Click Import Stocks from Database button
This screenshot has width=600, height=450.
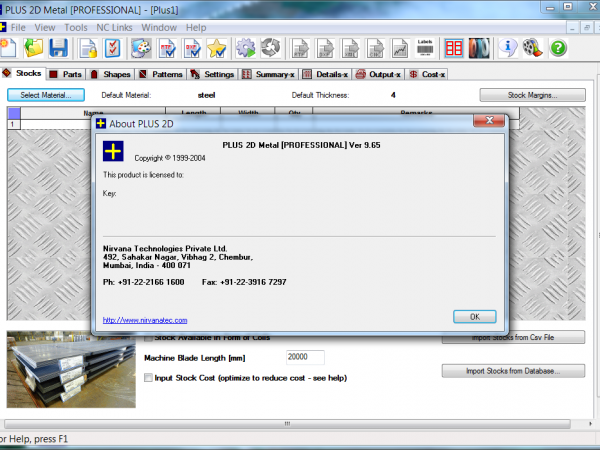pyautogui.click(x=512, y=371)
